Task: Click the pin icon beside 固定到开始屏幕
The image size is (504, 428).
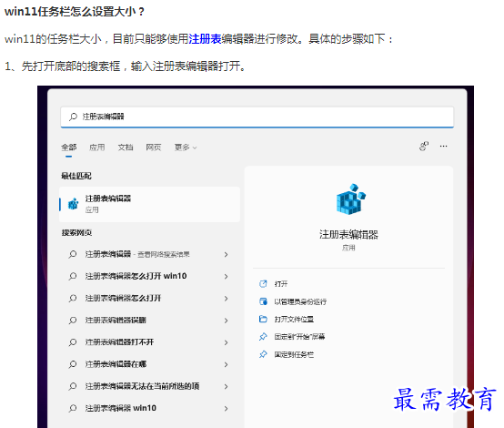Action: [263, 337]
